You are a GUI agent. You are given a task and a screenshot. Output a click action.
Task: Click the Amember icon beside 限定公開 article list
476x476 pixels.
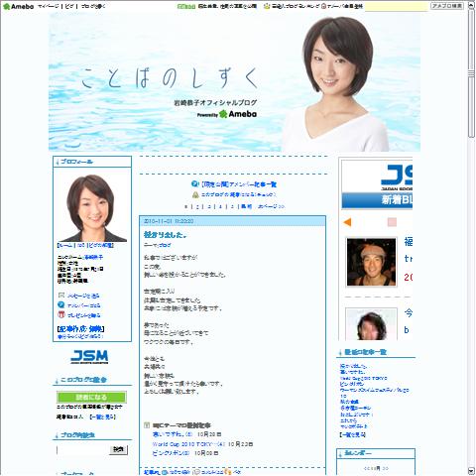pyautogui.click(x=195, y=183)
